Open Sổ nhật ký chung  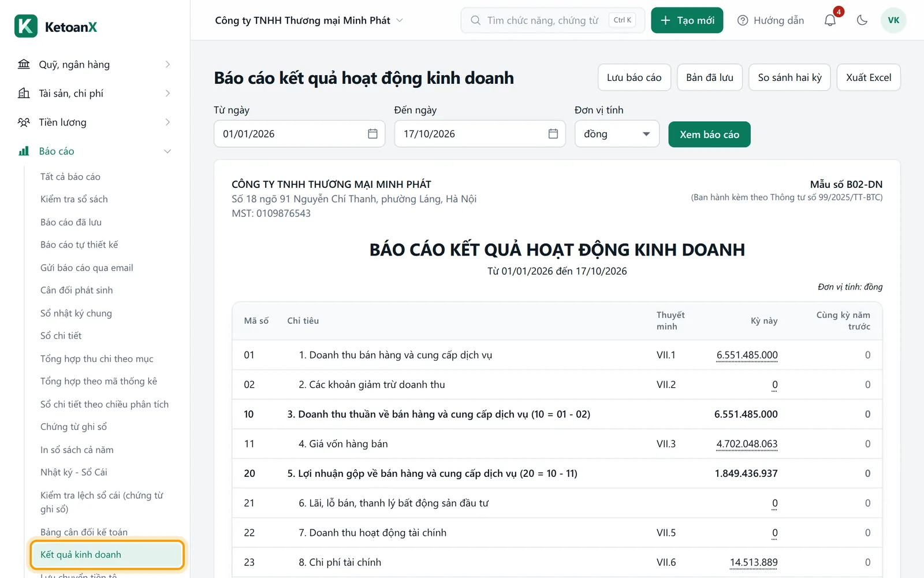(76, 313)
